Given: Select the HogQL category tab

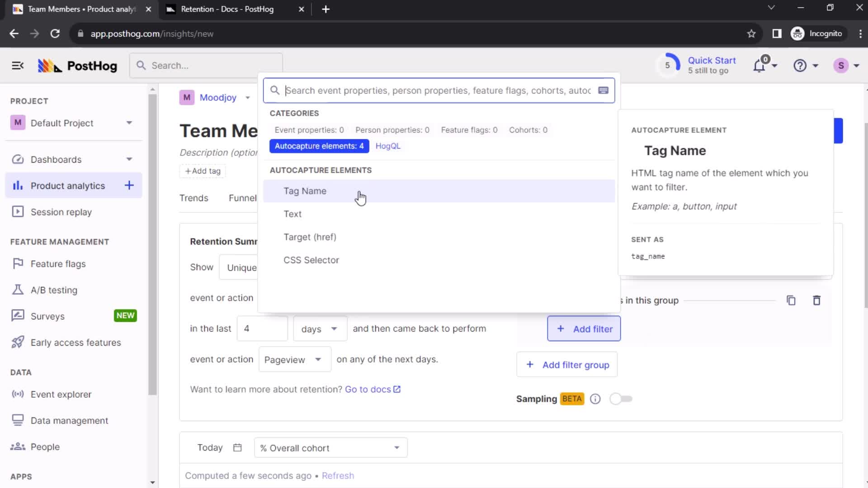Looking at the screenshot, I should pyautogui.click(x=388, y=145).
